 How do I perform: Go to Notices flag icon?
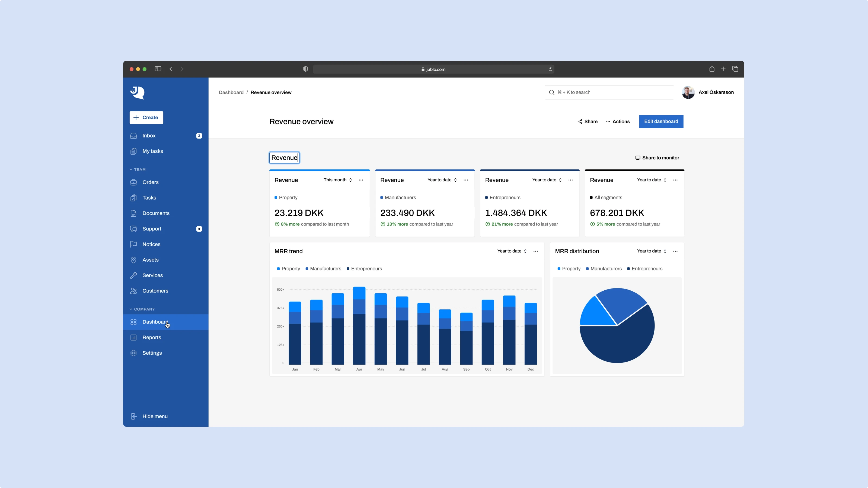tap(133, 244)
